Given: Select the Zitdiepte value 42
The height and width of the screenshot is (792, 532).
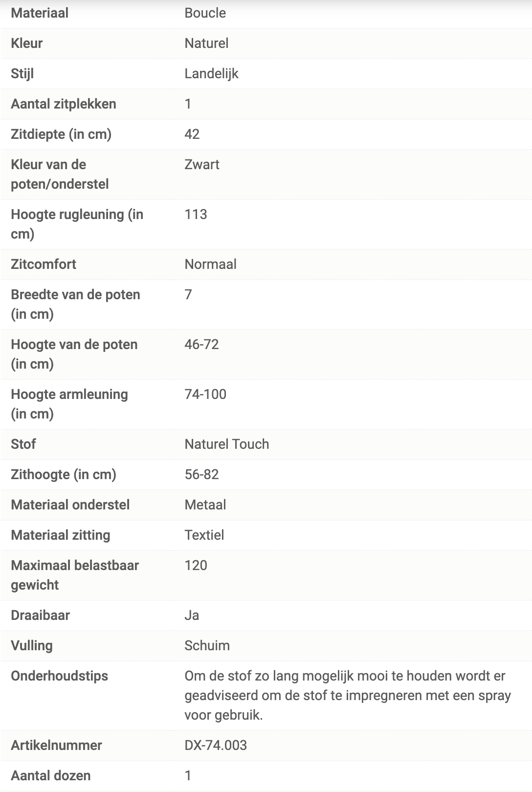Looking at the screenshot, I should (x=192, y=134).
